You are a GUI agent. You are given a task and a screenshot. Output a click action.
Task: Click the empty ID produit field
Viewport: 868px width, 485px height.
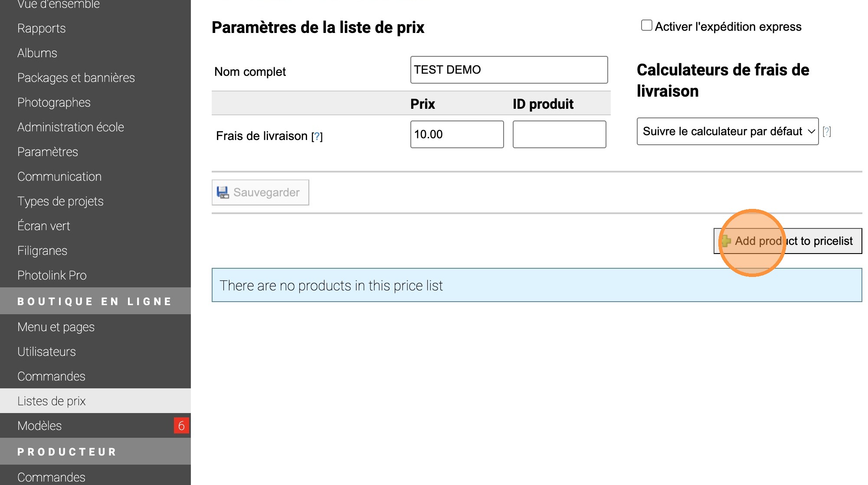[559, 134]
